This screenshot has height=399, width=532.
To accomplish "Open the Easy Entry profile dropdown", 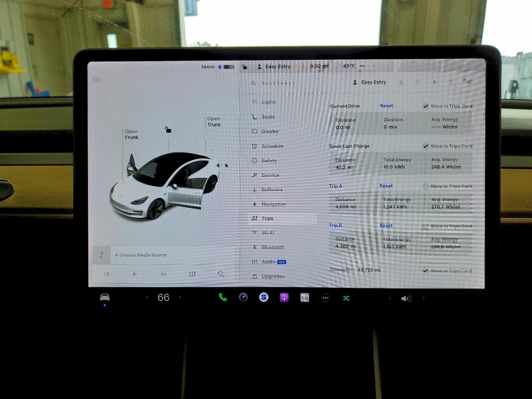I will coord(369,82).
